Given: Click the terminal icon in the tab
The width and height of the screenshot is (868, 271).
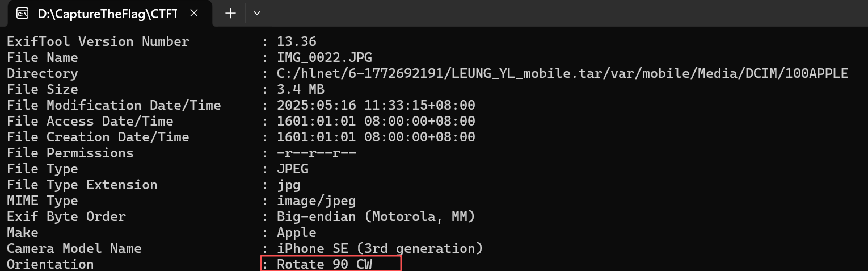Looking at the screenshot, I should pyautogui.click(x=22, y=14).
